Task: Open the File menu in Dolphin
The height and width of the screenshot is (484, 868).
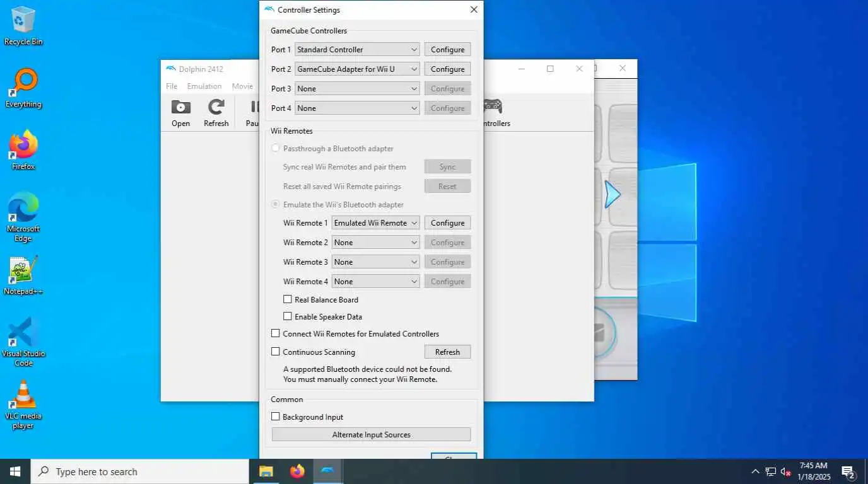Action: click(x=172, y=86)
